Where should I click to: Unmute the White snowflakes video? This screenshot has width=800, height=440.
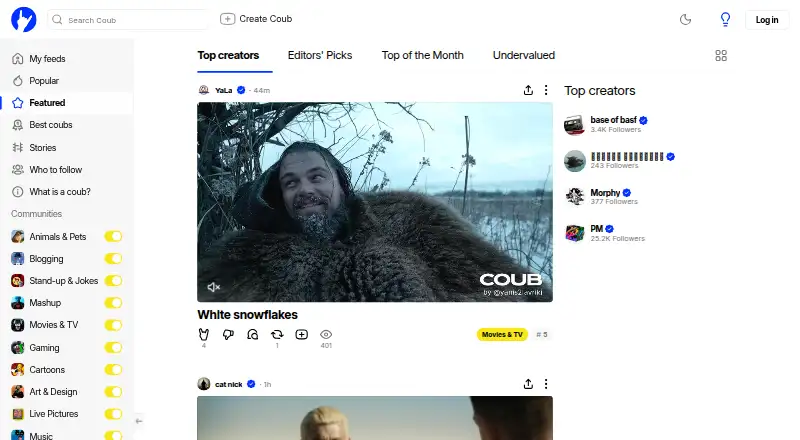click(x=213, y=287)
